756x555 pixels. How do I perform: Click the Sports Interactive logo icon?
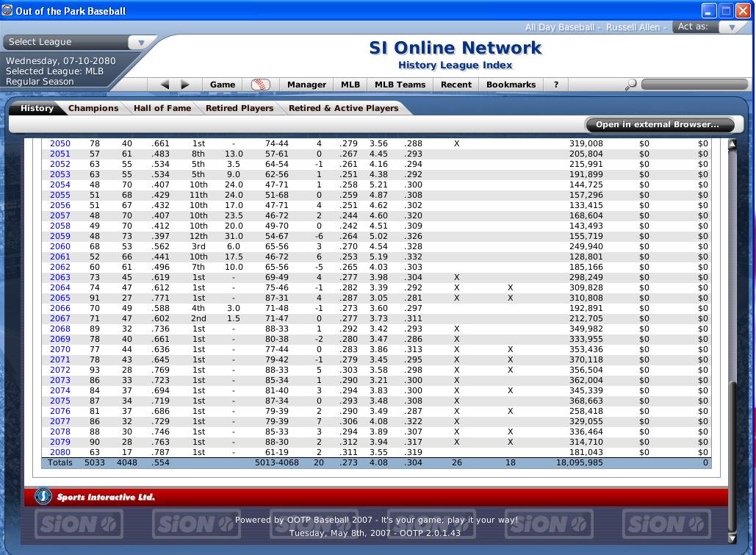(x=43, y=496)
